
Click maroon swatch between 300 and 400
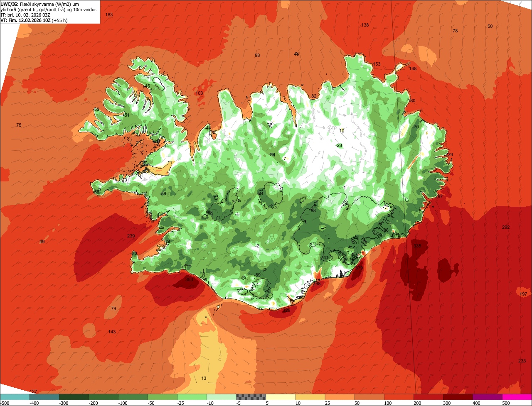click(x=458, y=397)
